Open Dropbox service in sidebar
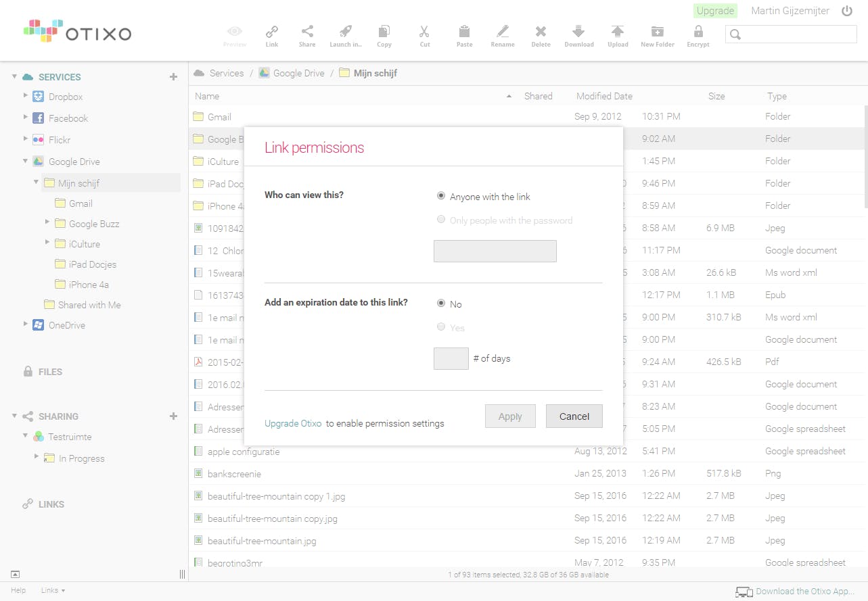 65,97
